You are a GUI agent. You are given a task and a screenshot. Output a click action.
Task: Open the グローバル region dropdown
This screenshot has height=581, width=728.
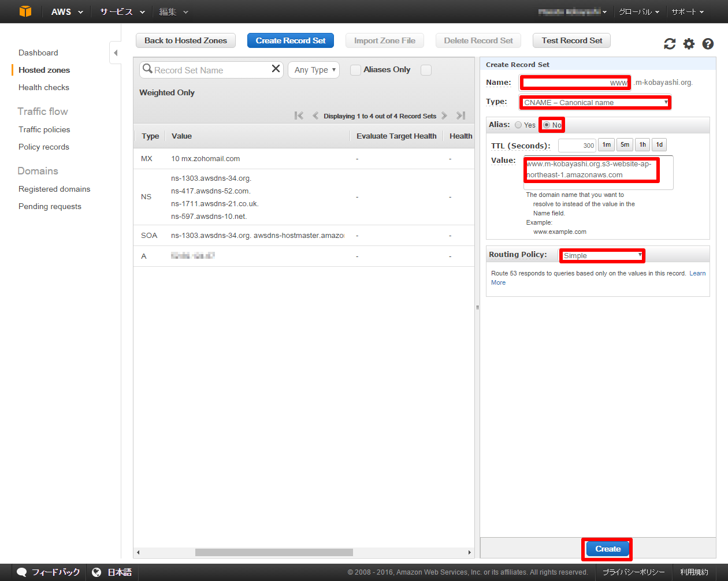[639, 12]
